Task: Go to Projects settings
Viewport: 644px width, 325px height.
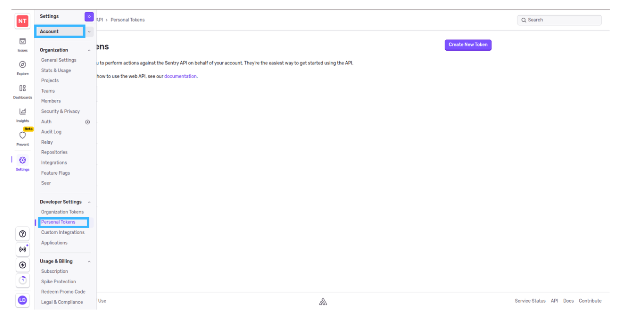Action: point(50,81)
